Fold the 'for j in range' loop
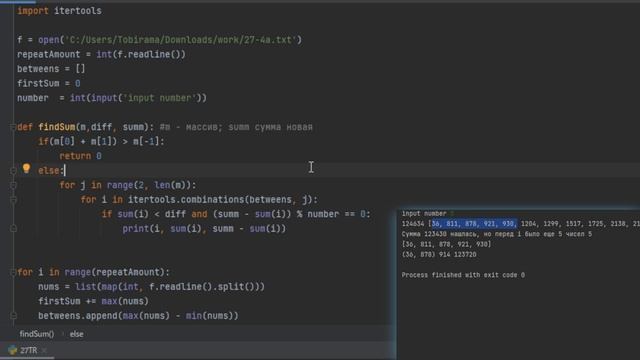 13,185
